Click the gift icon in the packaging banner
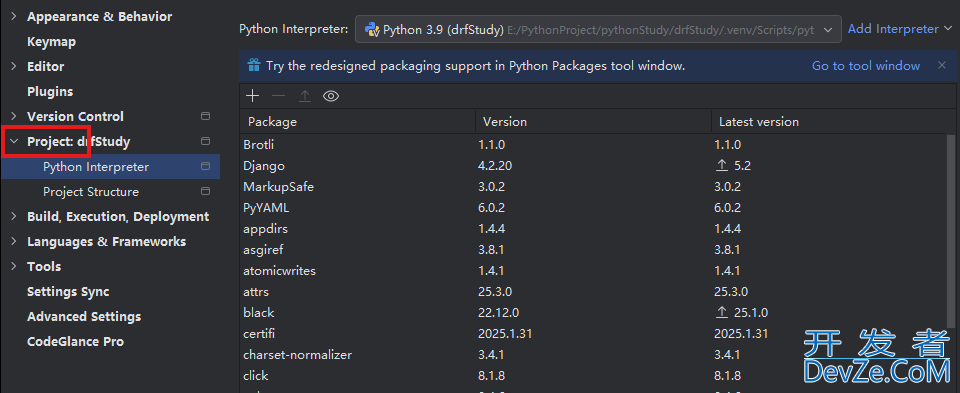The image size is (960, 393). (253, 66)
